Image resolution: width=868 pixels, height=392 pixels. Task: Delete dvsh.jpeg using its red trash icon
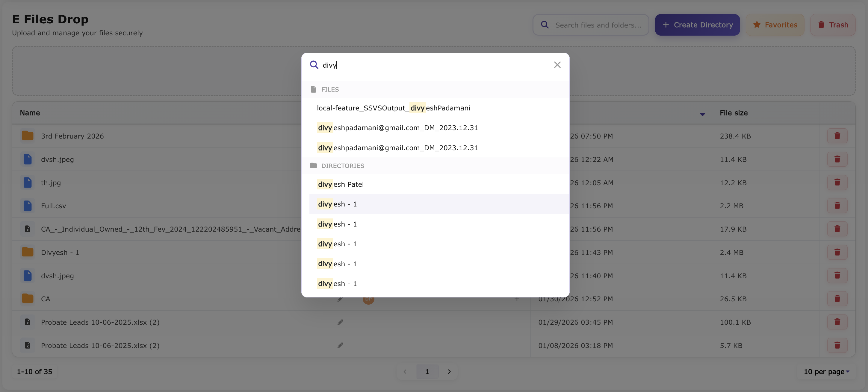click(837, 159)
